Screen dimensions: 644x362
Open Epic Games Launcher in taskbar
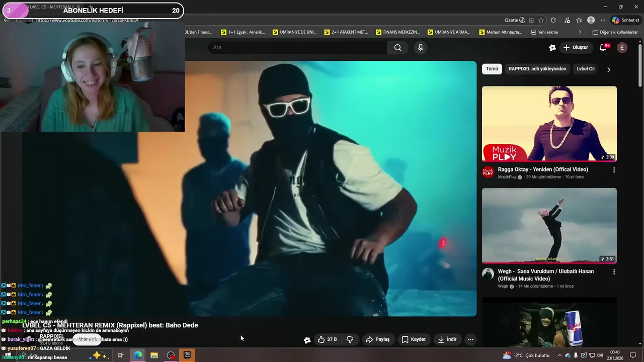coord(187,355)
